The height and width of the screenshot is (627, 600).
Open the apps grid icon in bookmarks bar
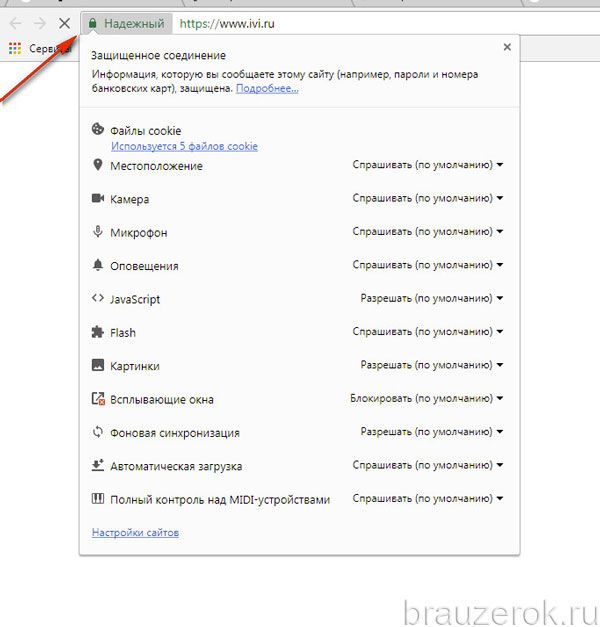tap(15, 48)
